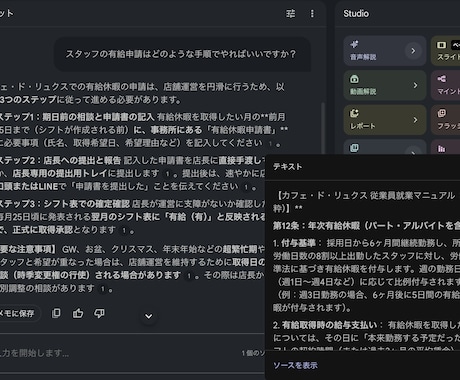460x380 pixels.
Task: Expand the 動画解説 card chevron
Action: pos(415,86)
